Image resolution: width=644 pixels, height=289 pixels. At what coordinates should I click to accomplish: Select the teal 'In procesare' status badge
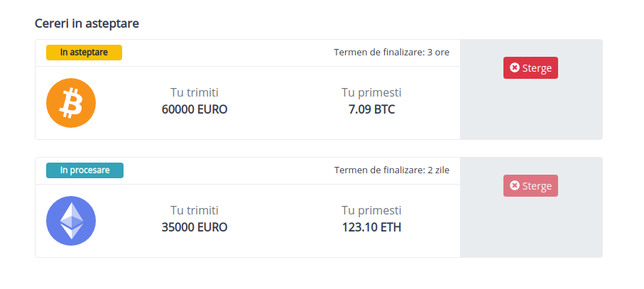pyautogui.click(x=84, y=170)
